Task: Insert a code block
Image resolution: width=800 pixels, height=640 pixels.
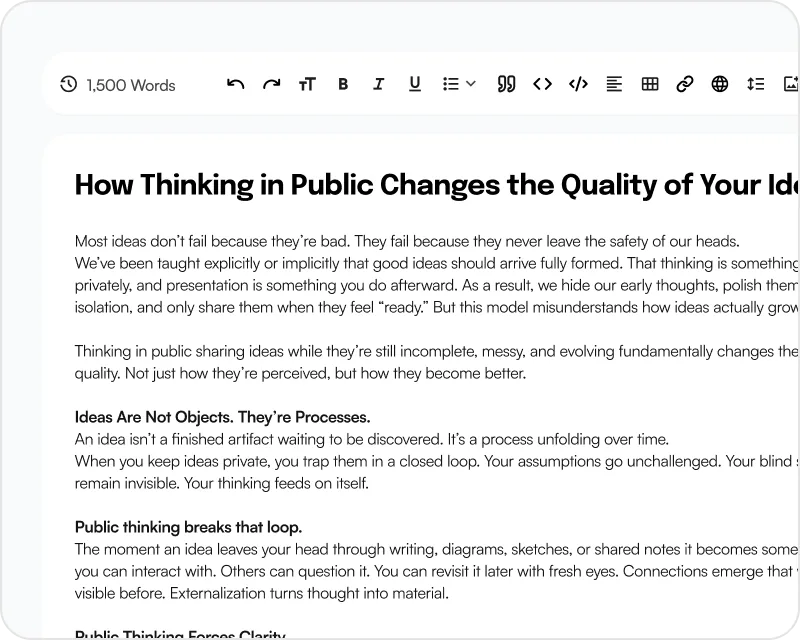Action: 578,84
